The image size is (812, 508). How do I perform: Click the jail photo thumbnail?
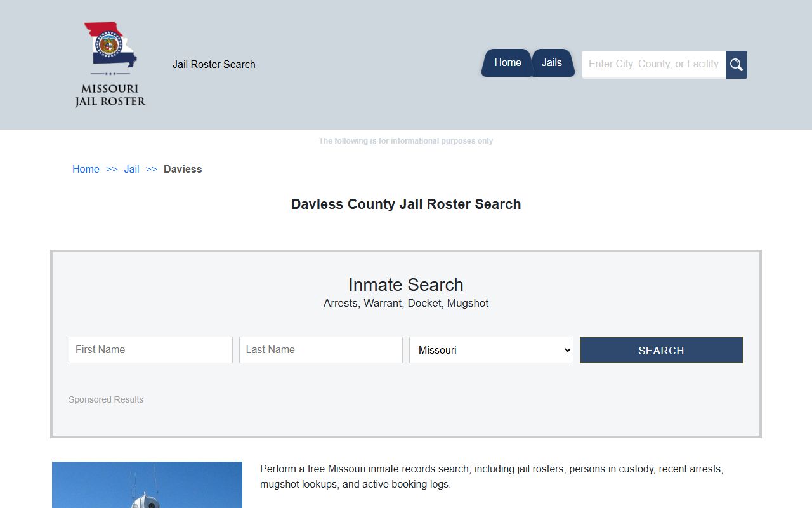click(147, 485)
